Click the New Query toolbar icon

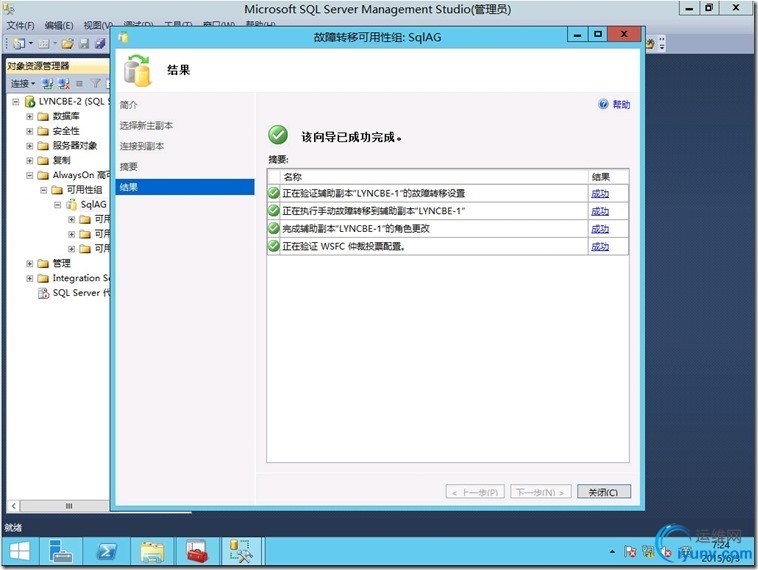[19, 44]
